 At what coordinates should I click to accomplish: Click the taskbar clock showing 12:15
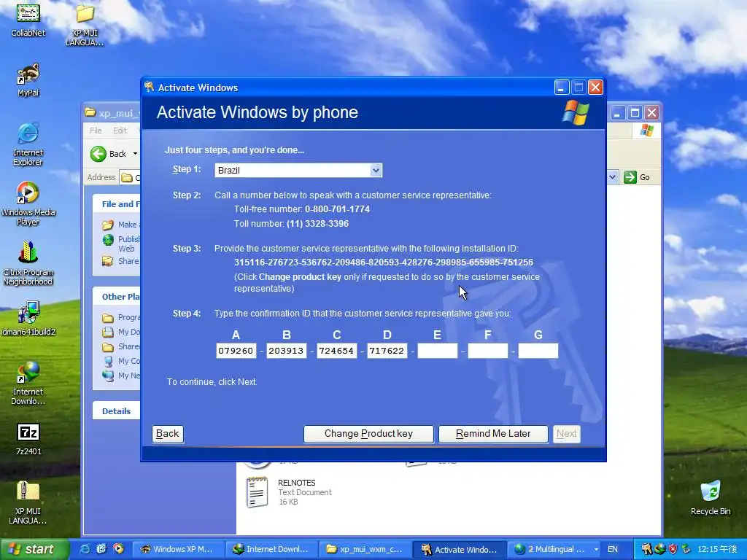pos(717,549)
